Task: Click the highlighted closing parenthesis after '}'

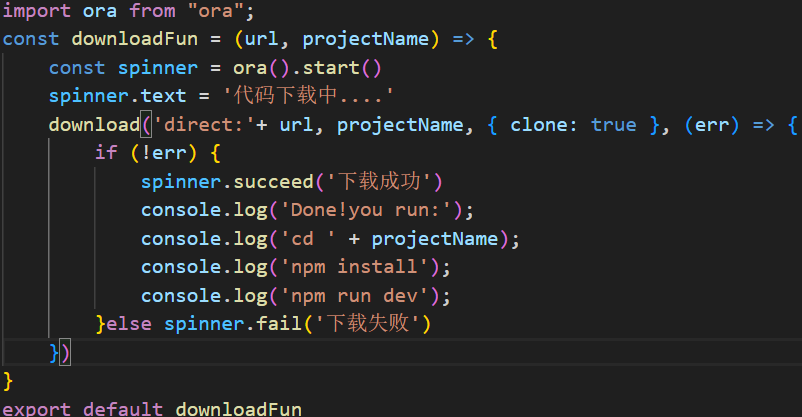Action: (65, 353)
